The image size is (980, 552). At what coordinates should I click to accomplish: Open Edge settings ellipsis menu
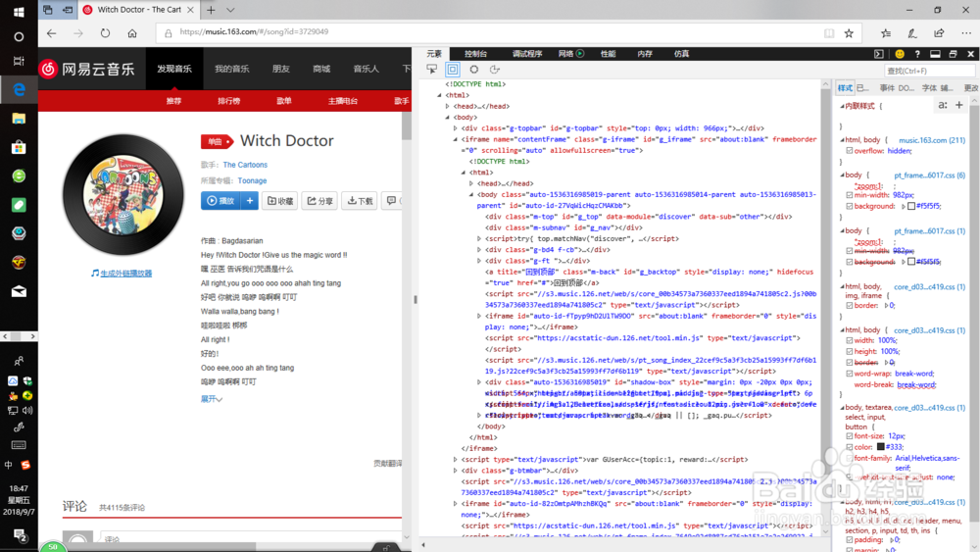pos(966,33)
